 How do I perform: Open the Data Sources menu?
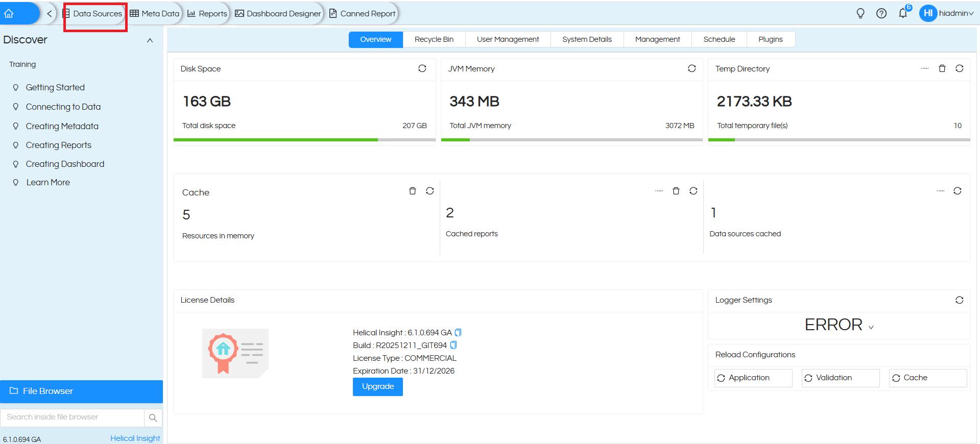point(93,14)
